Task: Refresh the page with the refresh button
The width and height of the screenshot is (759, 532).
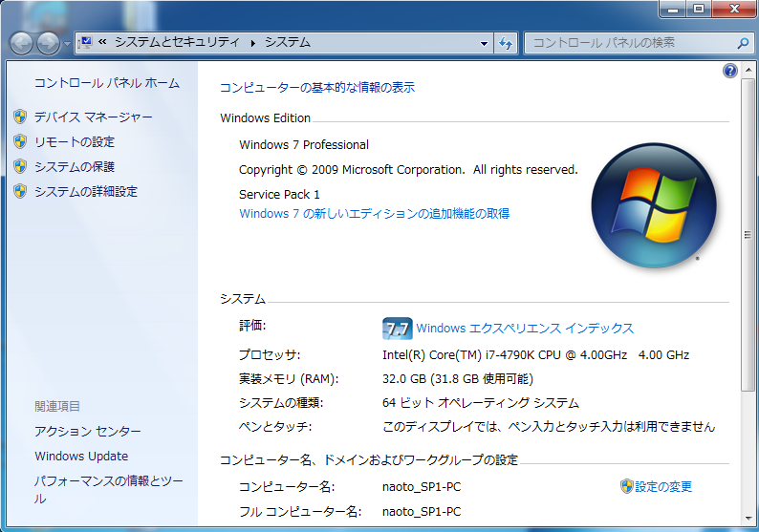Action: pyautogui.click(x=506, y=44)
